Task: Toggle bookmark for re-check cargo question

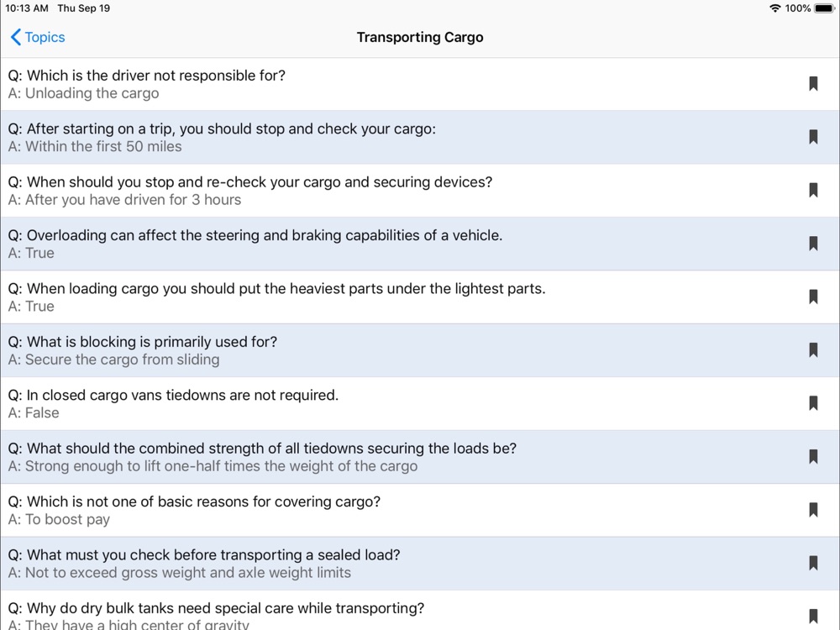Action: pyautogui.click(x=813, y=191)
